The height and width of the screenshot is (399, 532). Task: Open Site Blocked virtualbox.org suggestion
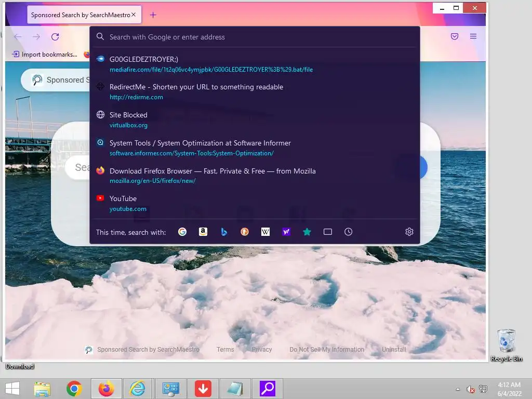tap(255, 120)
